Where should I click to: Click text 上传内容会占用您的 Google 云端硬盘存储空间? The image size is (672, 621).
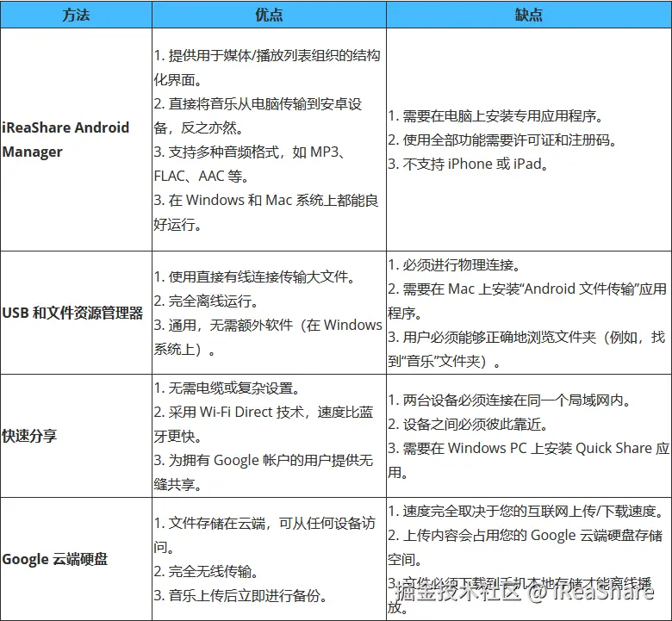pyautogui.click(x=526, y=547)
